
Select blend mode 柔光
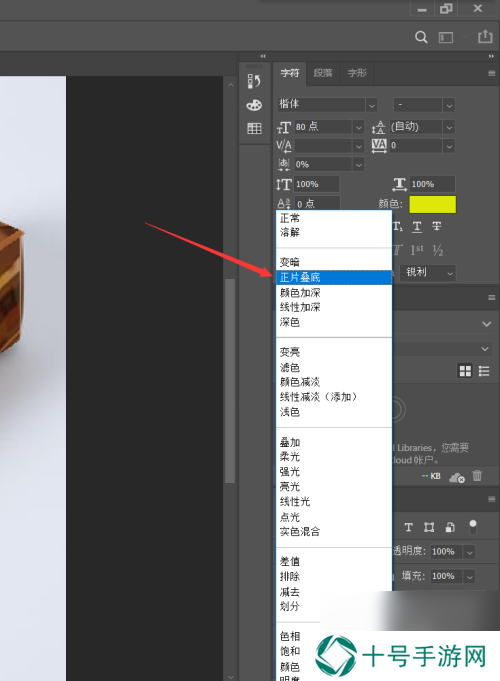pyautogui.click(x=334, y=457)
